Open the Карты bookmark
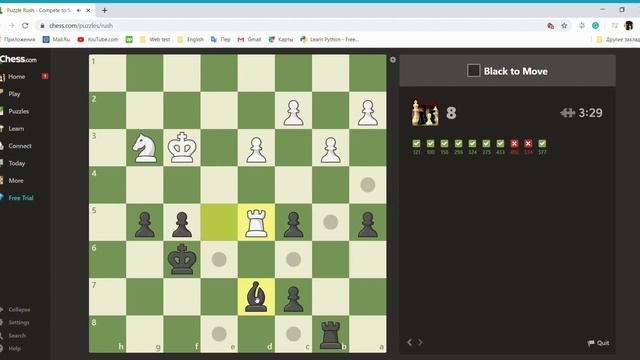 [281, 40]
